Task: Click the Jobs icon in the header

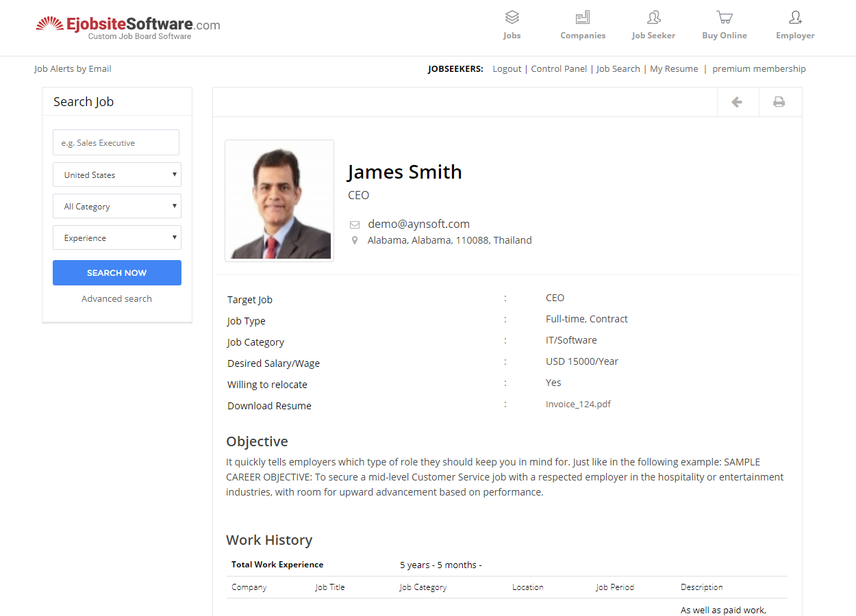Action: point(512,17)
